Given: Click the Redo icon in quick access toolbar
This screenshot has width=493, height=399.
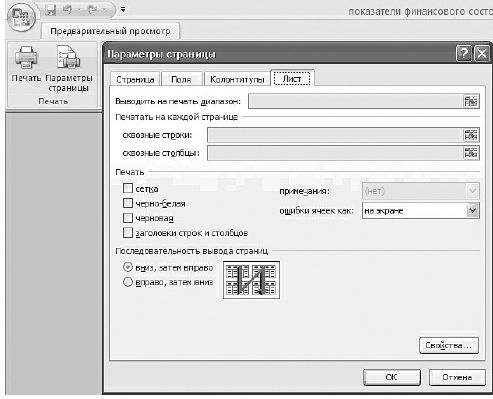Looking at the screenshot, I should [x=92, y=10].
